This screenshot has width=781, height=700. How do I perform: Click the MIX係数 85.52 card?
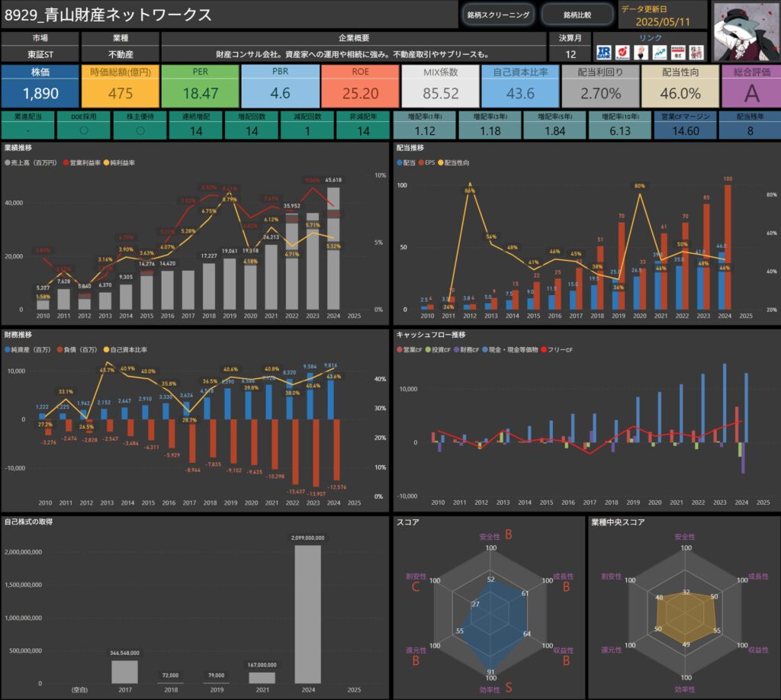(x=440, y=86)
